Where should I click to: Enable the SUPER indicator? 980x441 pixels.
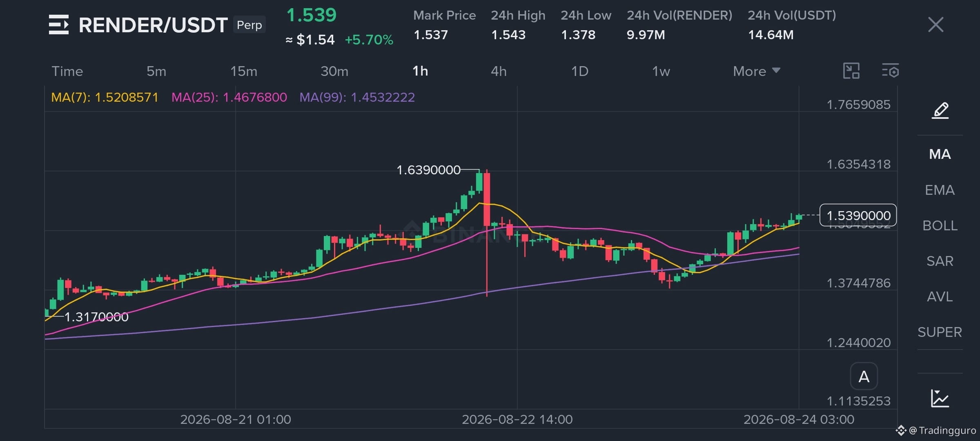tap(940, 332)
